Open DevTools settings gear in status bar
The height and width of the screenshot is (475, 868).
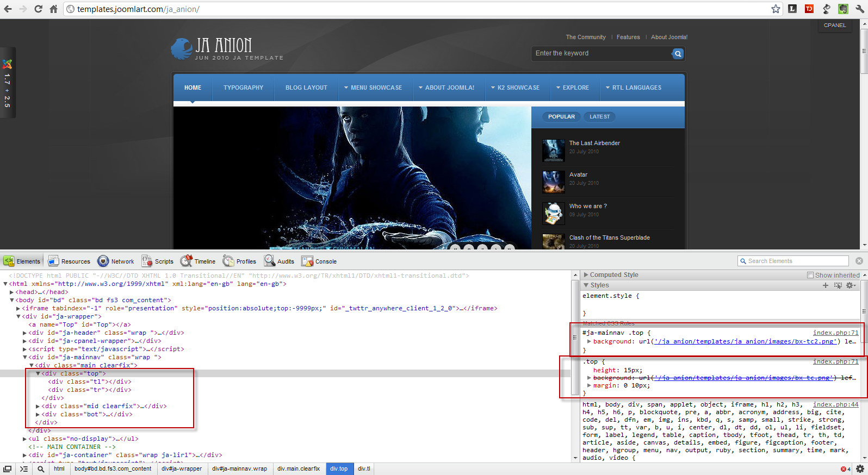(x=860, y=469)
